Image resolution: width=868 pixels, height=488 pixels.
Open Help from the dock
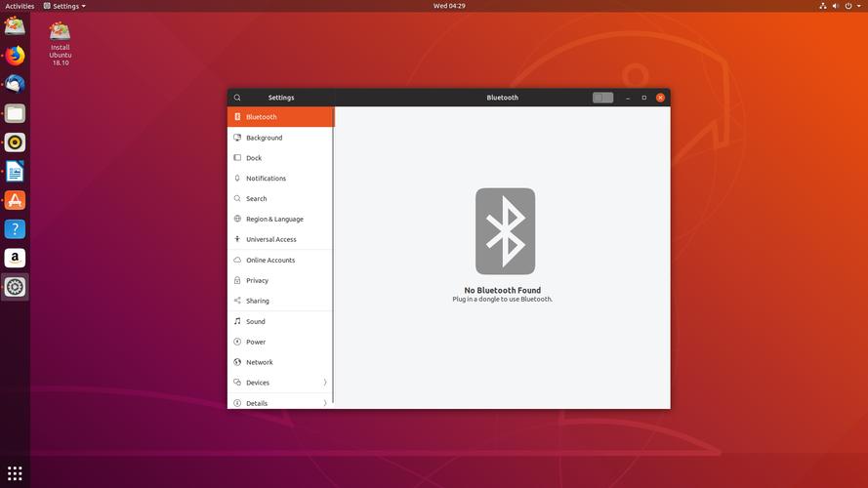15,229
